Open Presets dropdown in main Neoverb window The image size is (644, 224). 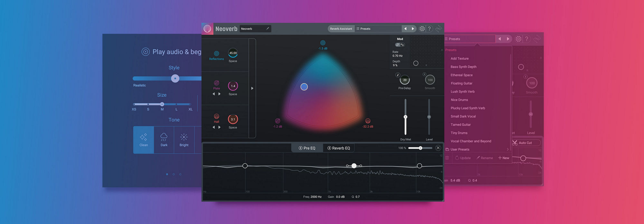click(x=378, y=29)
